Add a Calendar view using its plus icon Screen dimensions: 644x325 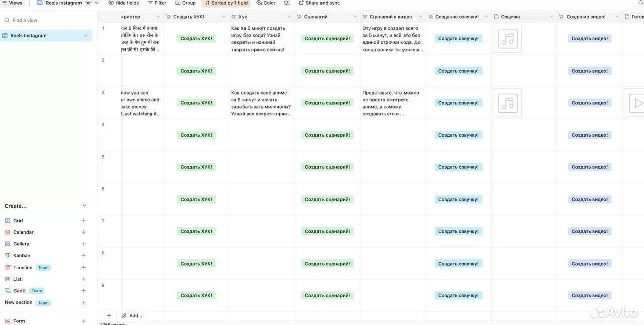[84, 232]
